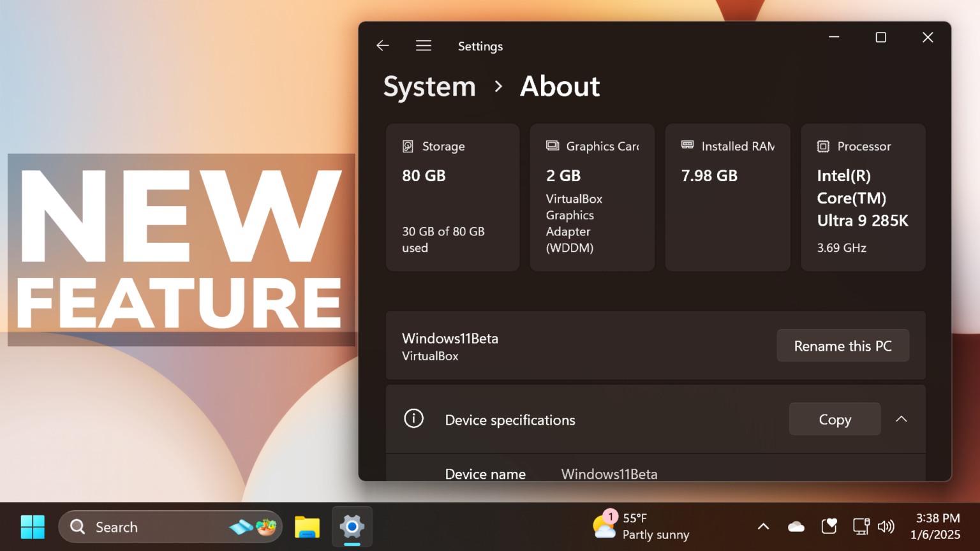Open File Explorer from the taskbar
This screenshot has width=980, height=551.
point(307,526)
